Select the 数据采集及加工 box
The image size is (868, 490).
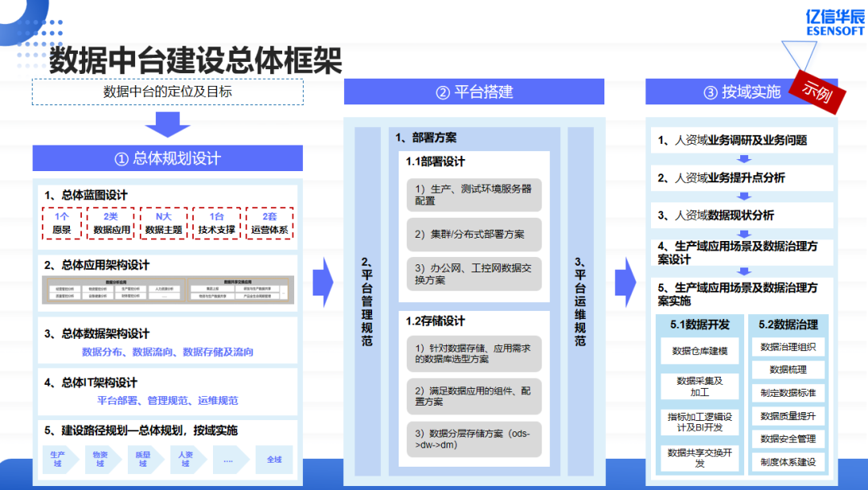pyautogui.click(x=700, y=386)
